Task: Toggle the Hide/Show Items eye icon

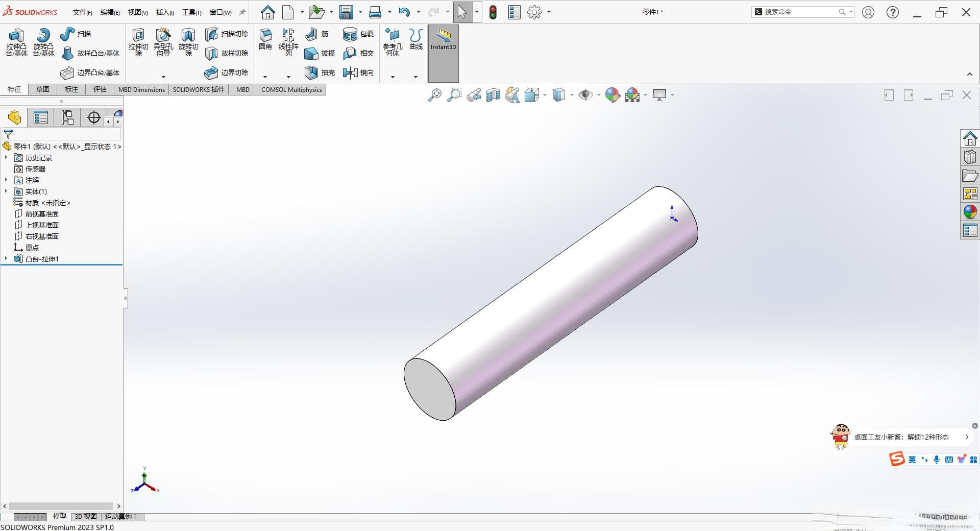Action: click(x=585, y=95)
